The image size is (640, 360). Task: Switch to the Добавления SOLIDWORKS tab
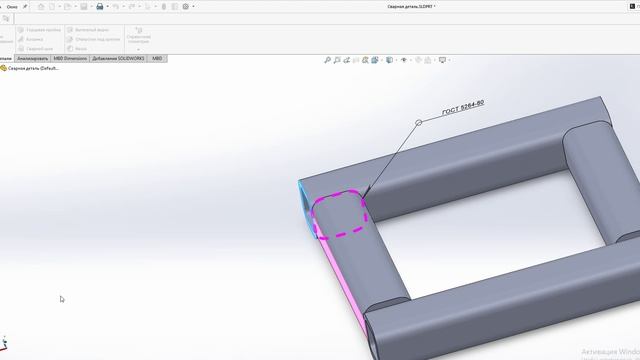118,59
